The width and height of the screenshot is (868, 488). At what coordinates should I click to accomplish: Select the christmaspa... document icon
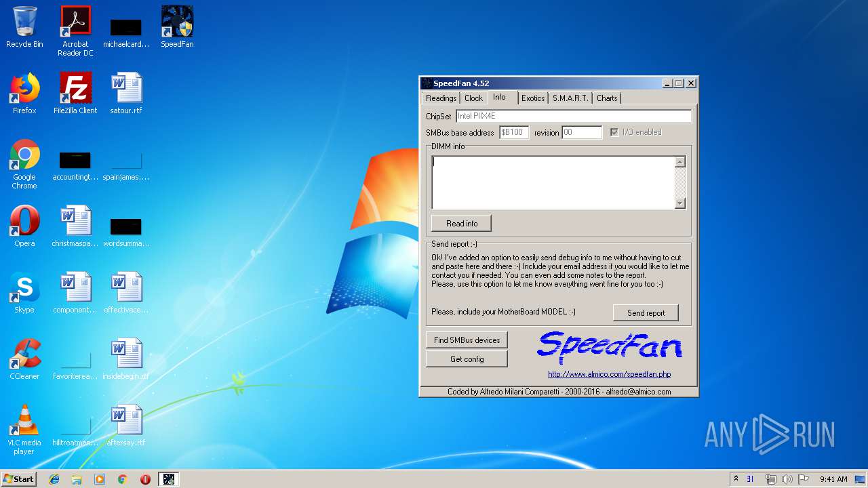click(75, 226)
